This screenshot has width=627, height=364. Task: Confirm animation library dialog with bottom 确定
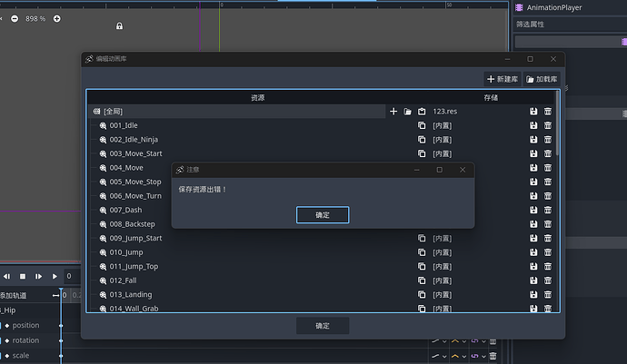pos(323,325)
